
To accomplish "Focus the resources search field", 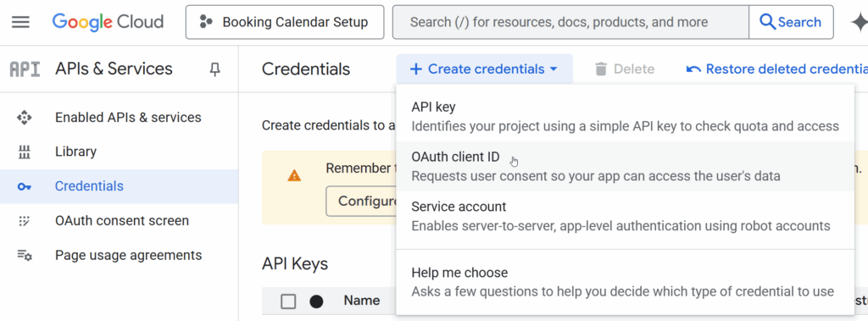I will pos(570,22).
